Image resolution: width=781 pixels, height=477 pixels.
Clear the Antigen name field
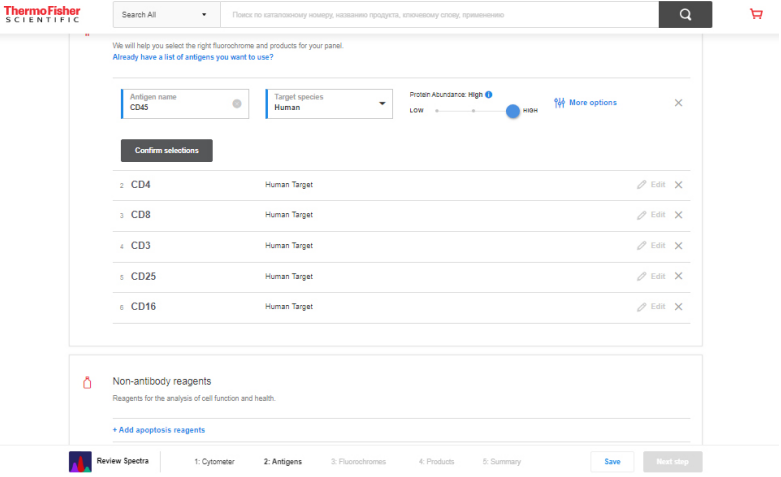[237, 103]
